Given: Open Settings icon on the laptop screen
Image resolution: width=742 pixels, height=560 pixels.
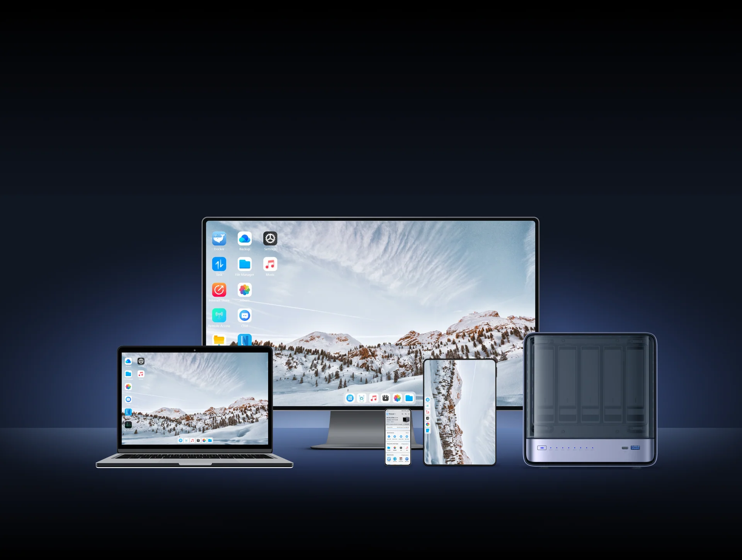Looking at the screenshot, I should pyautogui.click(x=141, y=361).
